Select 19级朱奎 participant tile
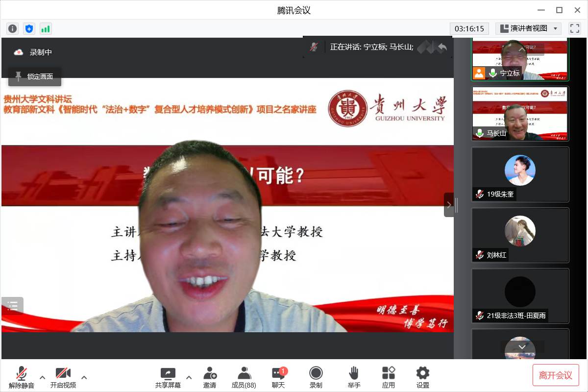The height and width of the screenshot is (392, 588). (x=520, y=174)
